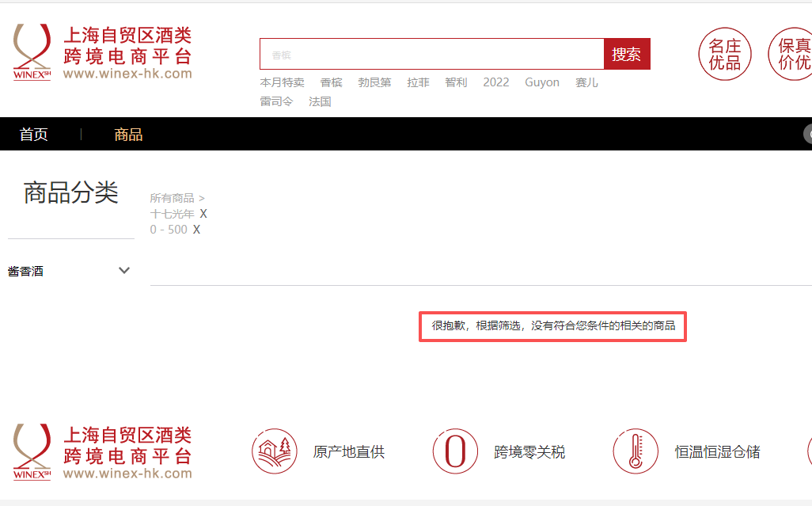Viewport: 812px width, 506px height.
Task: Click the 恒温恒湿仓储 thermometer icon
Action: 635,451
